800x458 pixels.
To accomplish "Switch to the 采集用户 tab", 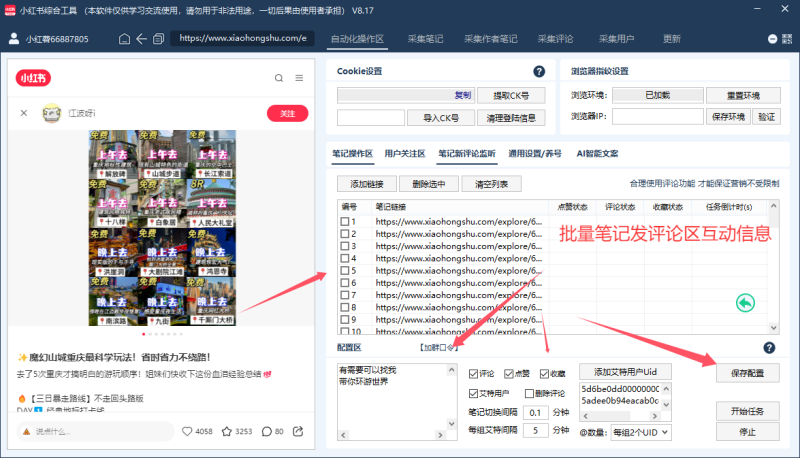I will [616, 39].
